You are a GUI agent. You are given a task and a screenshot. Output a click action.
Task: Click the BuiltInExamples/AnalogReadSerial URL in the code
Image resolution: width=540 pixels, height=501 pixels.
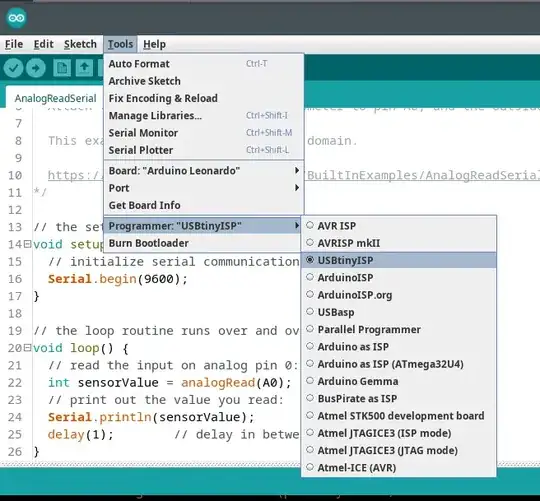423,176
